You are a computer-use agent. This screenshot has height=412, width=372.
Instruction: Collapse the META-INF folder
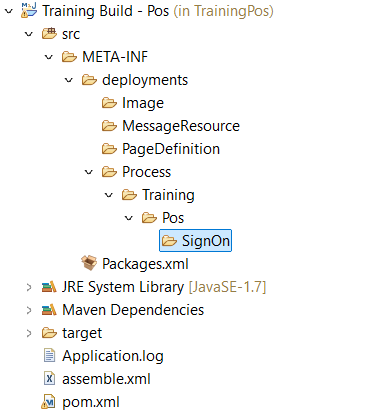(49, 57)
